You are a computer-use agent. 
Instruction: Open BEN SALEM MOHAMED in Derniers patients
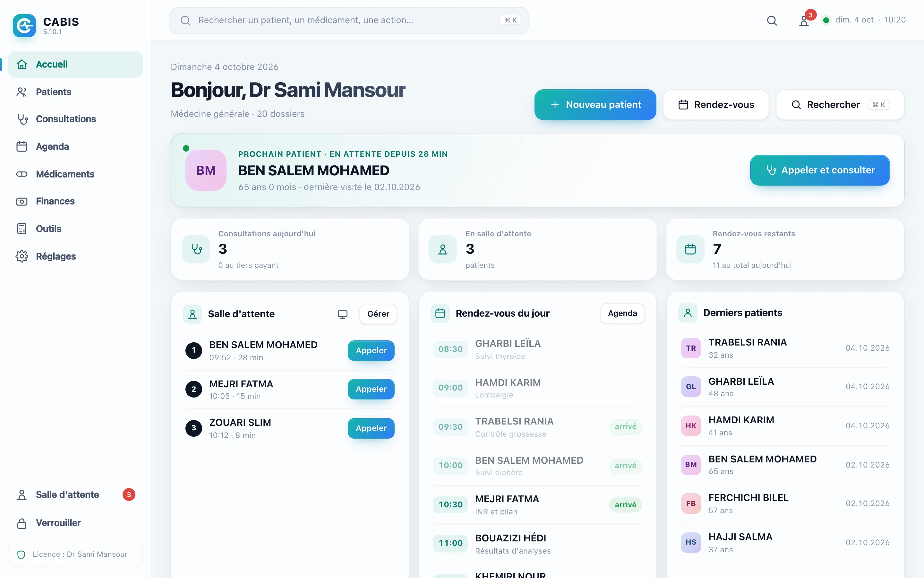coord(785,465)
